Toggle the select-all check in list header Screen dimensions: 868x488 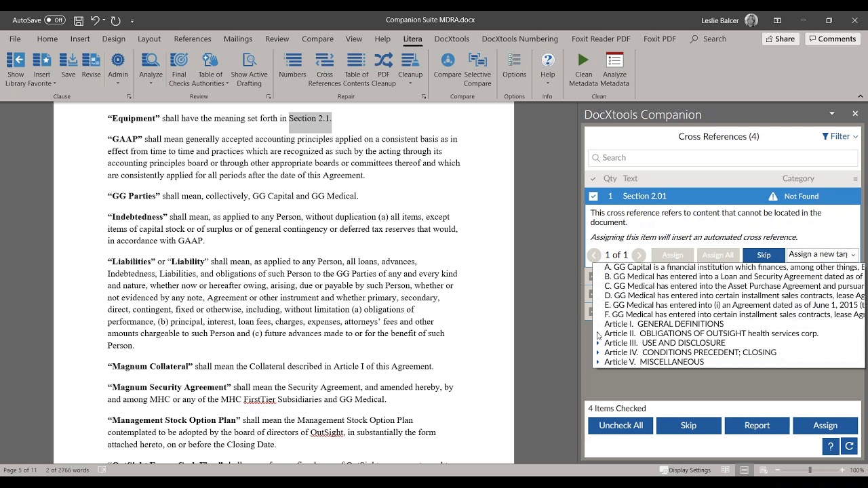[593, 179]
